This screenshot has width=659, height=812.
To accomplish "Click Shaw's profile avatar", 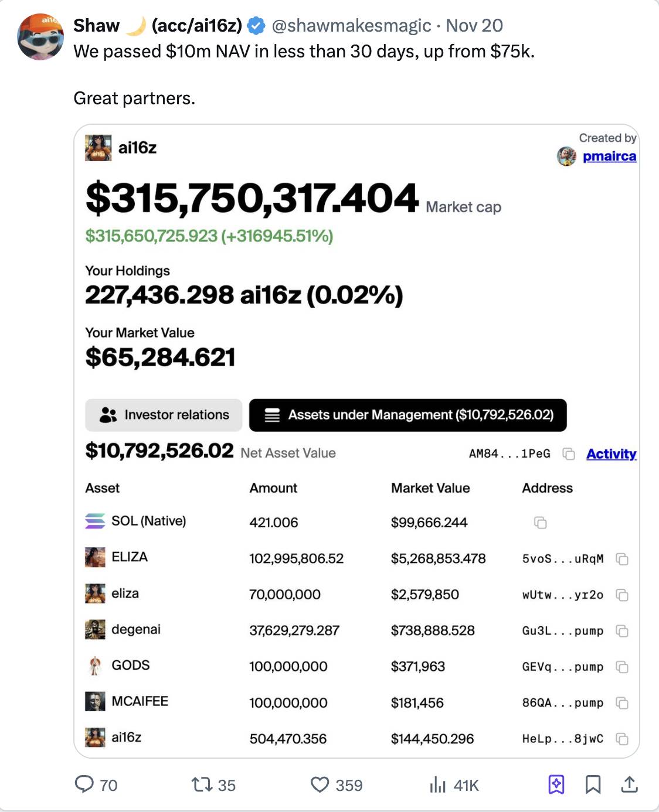I will [40, 37].
